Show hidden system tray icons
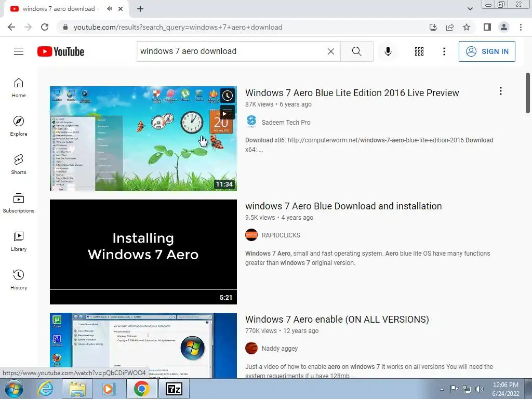 442,389
